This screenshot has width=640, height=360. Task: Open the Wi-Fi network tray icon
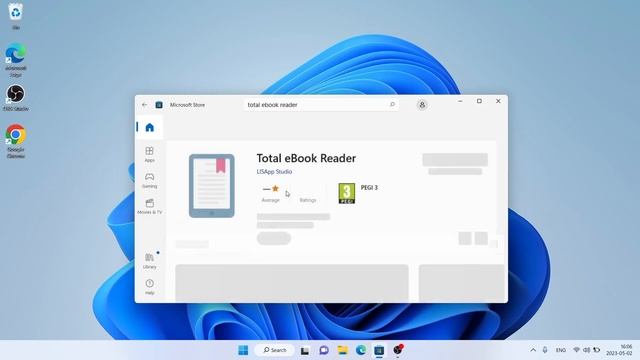pos(576,350)
